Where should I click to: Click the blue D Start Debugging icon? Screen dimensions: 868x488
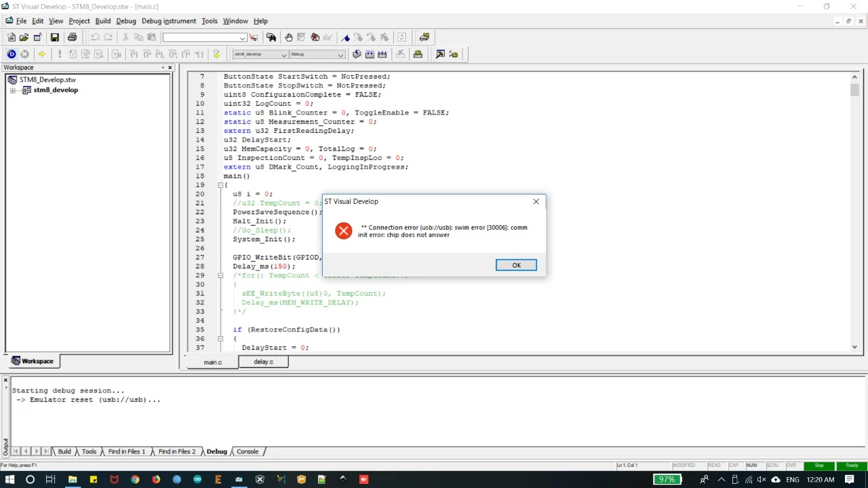(x=12, y=54)
